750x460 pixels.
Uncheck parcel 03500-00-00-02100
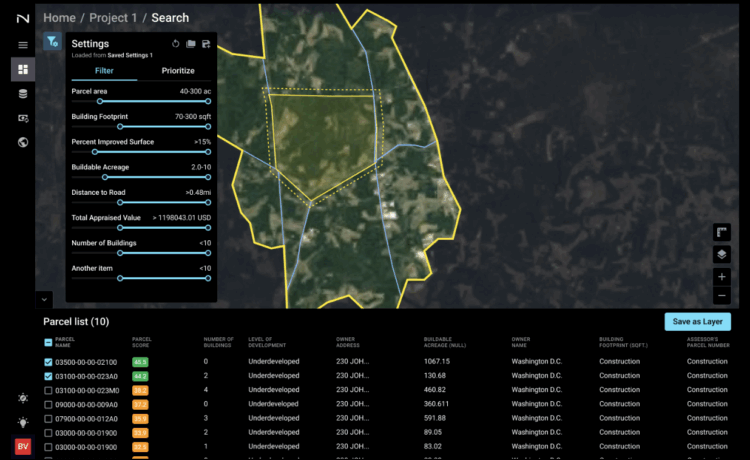tap(49, 362)
